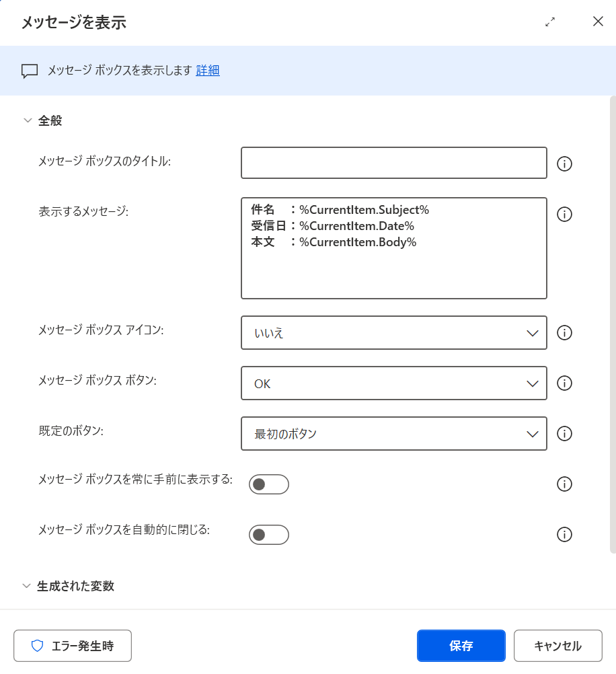Open the 既定のボタン dropdown
616x674 pixels.
click(394, 433)
